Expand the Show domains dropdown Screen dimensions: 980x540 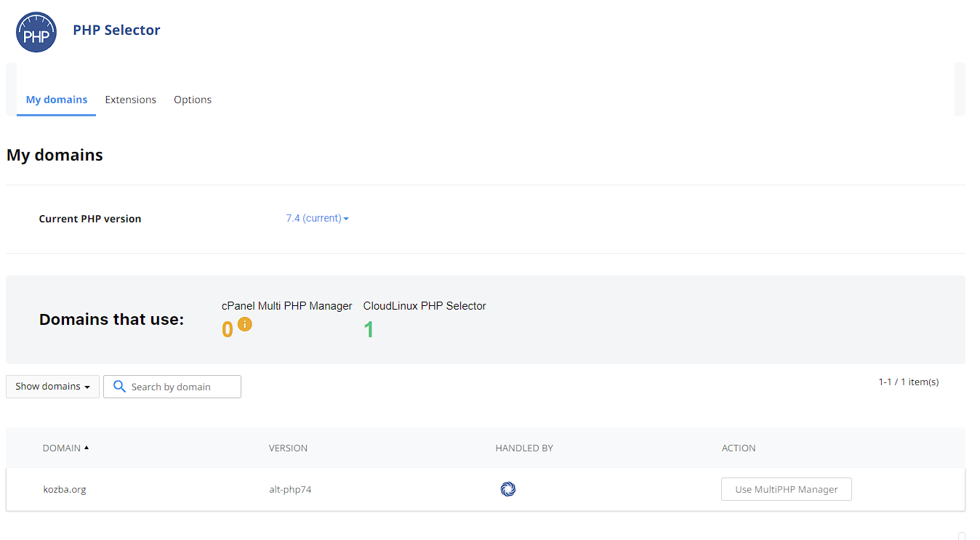tap(52, 387)
